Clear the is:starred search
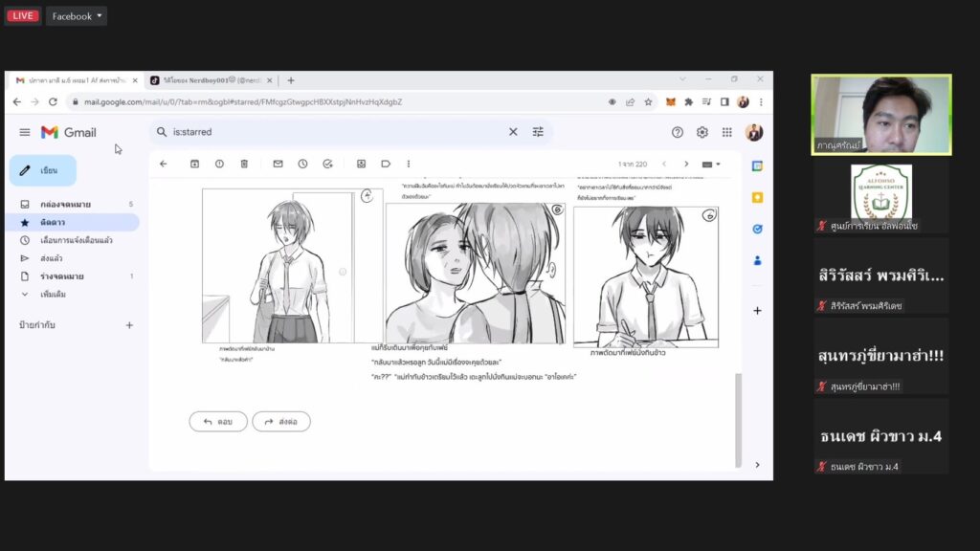Image resolution: width=980 pixels, height=551 pixels. pos(512,132)
